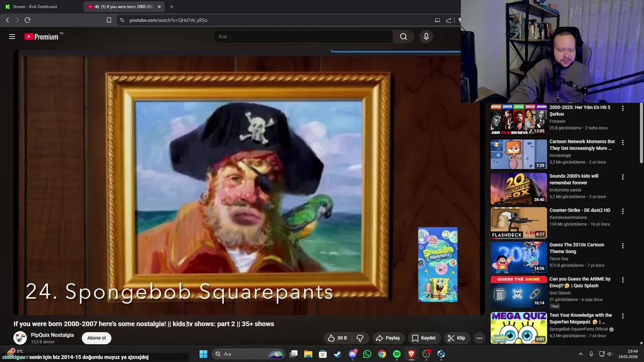Open Cartoon Network Moments thumbnail
The height and width of the screenshot is (362, 644).
tap(519, 154)
